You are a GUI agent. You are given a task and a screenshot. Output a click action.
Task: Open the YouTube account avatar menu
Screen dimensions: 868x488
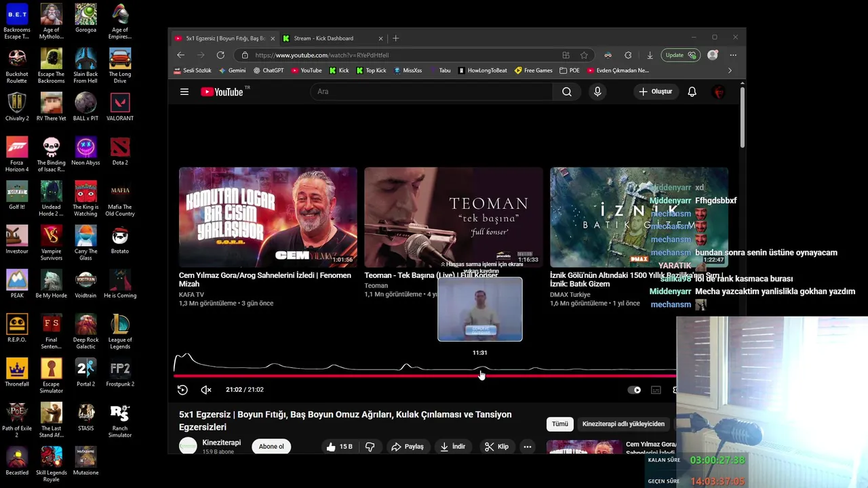tap(719, 91)
